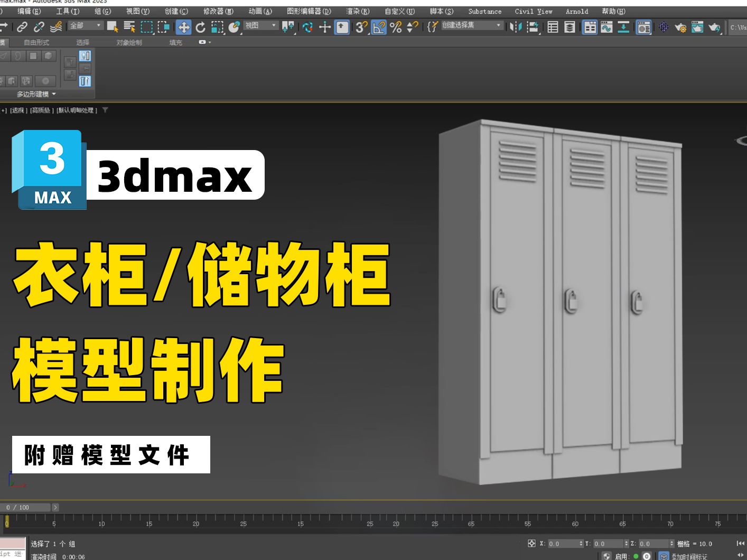Click the highlighted bottom ribbon stack button

[x=85, y=81]
